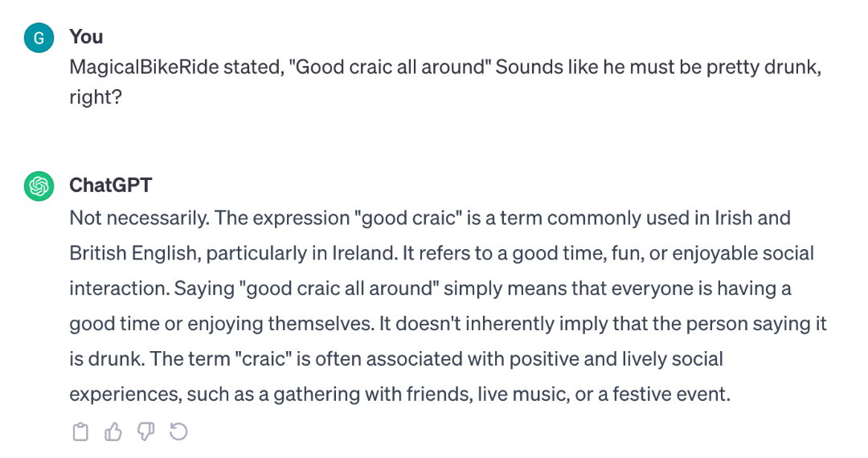The width and height of the screenshot is (868, 458).
Task: Click "good craic all around" in reply
Action: pyautogui.click(x=338, y=288)
